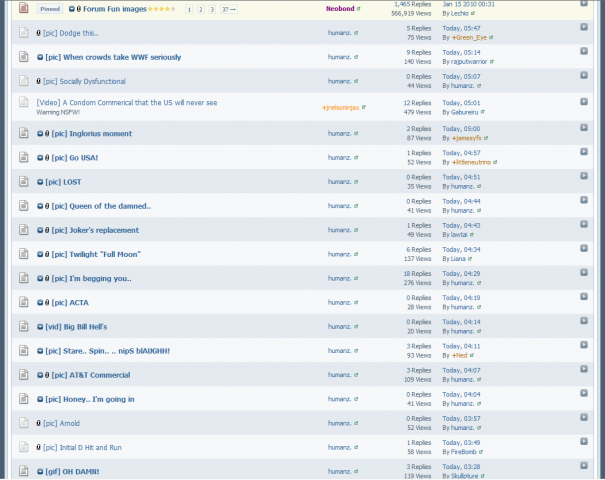Click first-unread icon before 'Honey.. I'm going in'
This screenshot has height=480, width=605.
[40, 399]
